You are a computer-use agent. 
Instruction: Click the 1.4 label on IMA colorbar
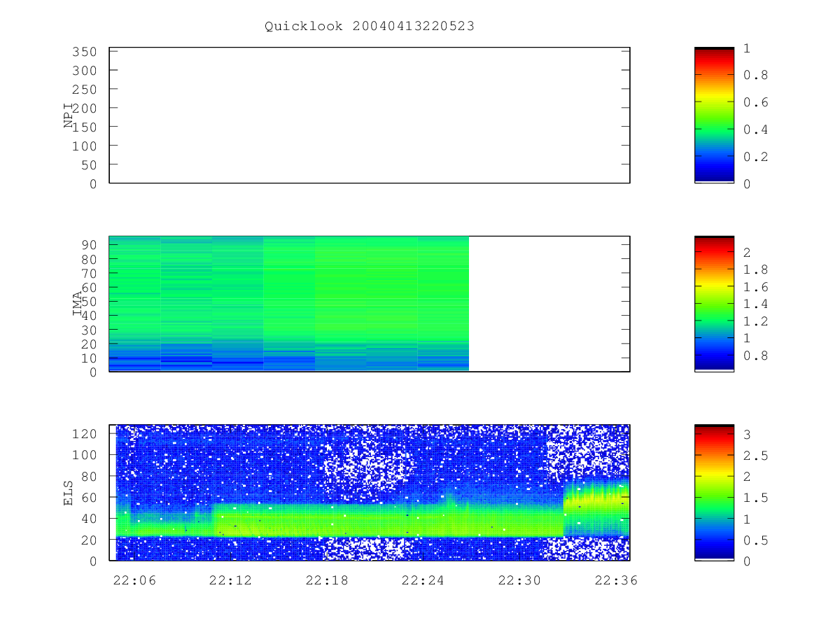click(755, 304)
